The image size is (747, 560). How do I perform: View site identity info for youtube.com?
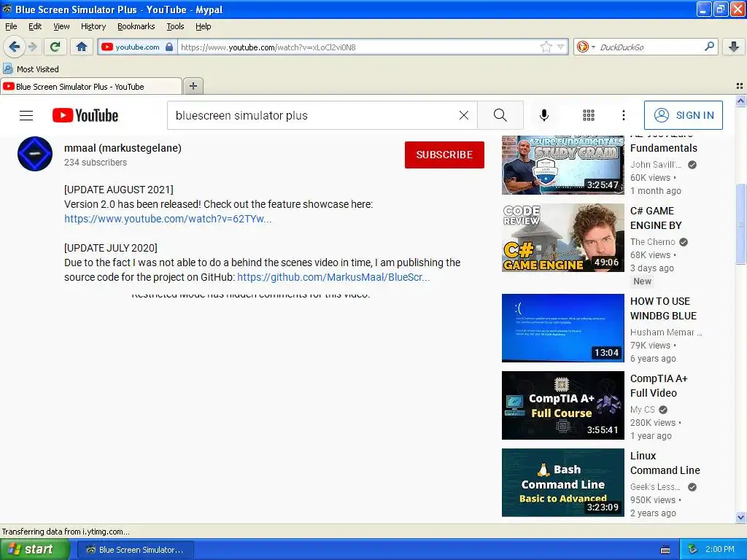[x=137, y=47]
